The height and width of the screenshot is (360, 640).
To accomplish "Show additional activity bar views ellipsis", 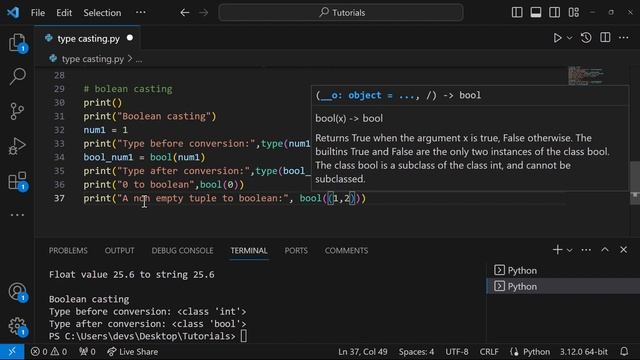I will click(17, 215).
